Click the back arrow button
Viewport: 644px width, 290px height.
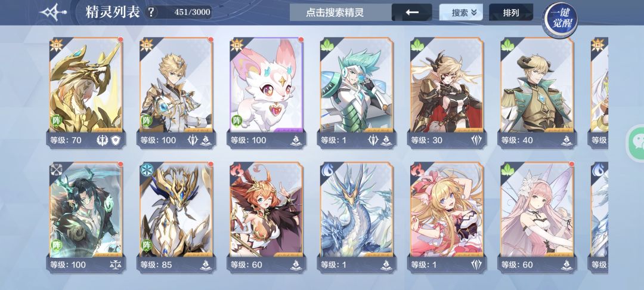click(412, 13)
